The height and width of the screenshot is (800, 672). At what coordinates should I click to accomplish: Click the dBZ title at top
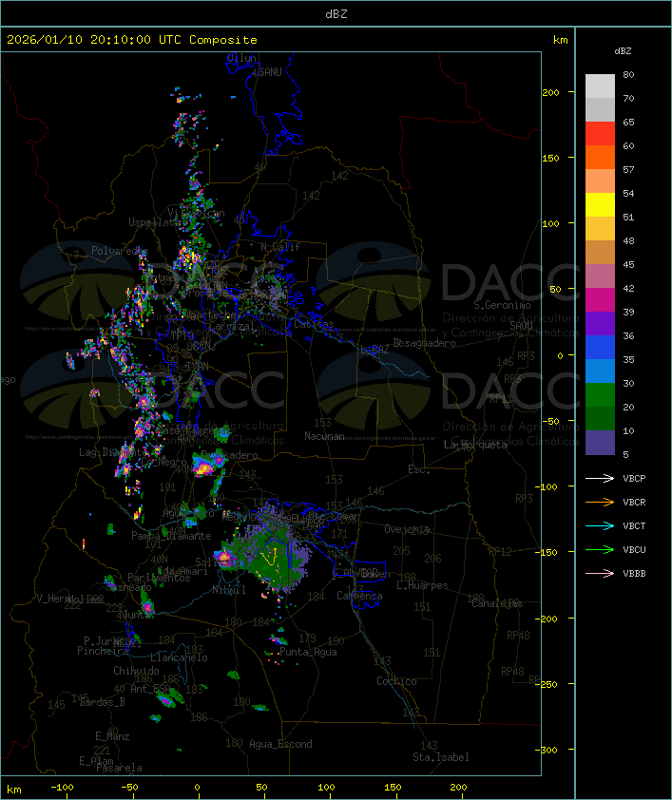(336, 13)
